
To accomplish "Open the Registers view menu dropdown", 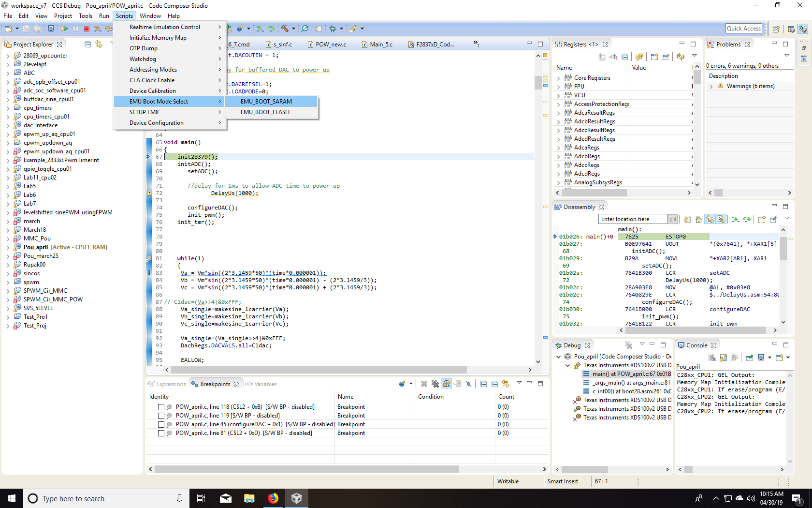I will 695,56.
